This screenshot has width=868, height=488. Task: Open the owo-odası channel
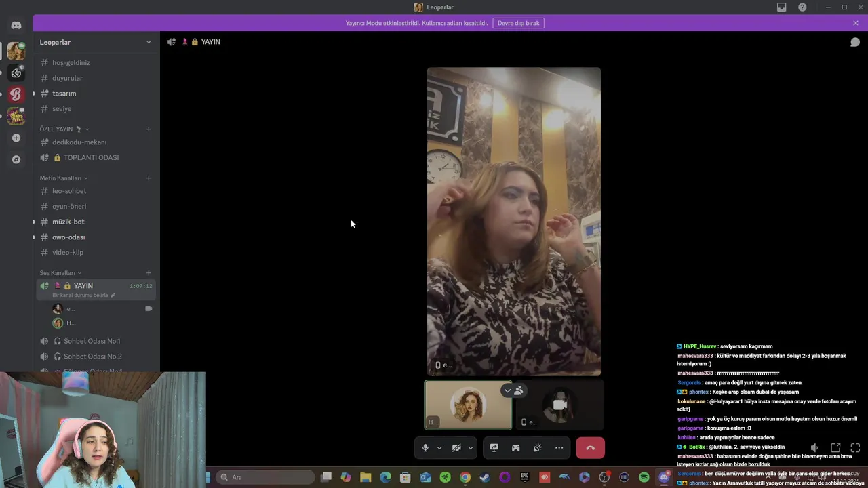click(96, 237)
